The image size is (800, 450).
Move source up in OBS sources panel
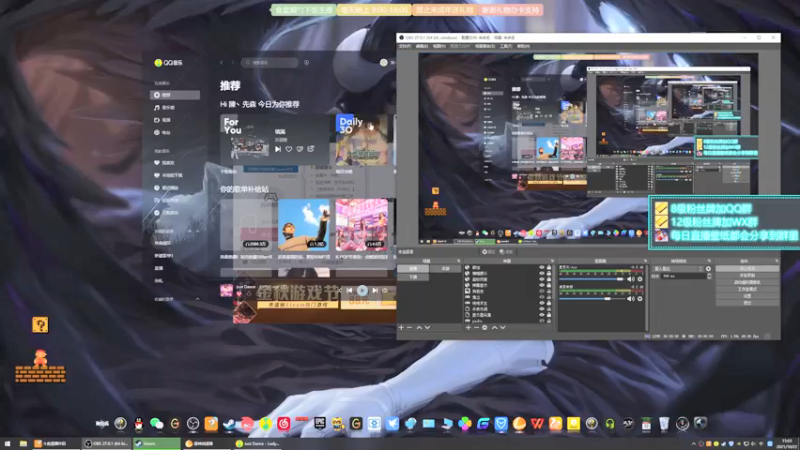[x=494, y=327]
